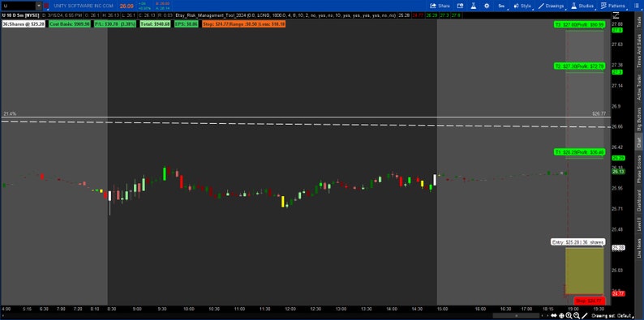This screenshot has width=644, height=320.
Task: Click the Total $940.68 label
Action: coord(154,24)
